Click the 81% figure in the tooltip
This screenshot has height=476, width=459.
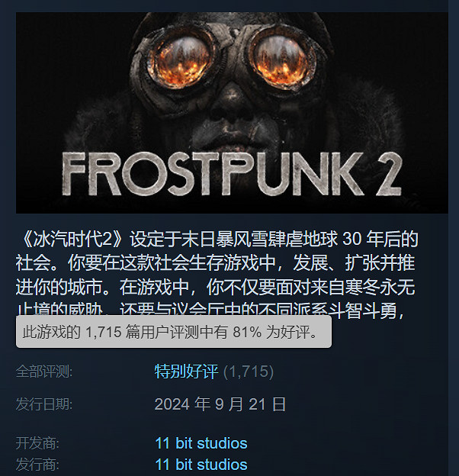(247, 332)
